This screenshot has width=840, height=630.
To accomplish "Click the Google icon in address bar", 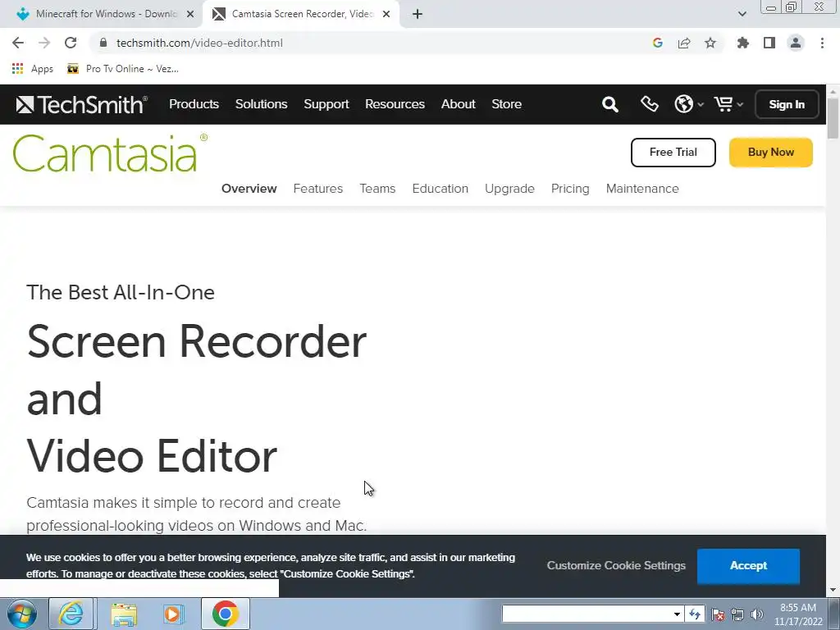I will [658, 43].
